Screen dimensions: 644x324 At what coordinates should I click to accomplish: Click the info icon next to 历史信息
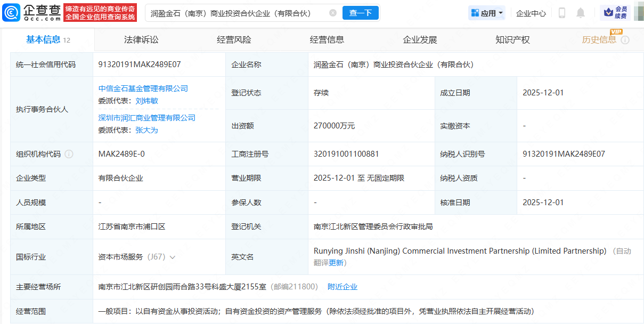625,40
